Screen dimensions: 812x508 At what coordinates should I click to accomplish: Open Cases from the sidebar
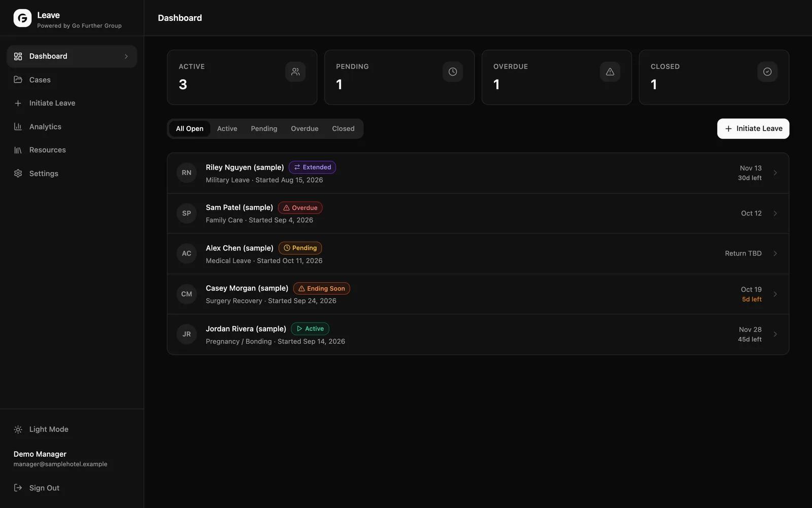[72, 80]
